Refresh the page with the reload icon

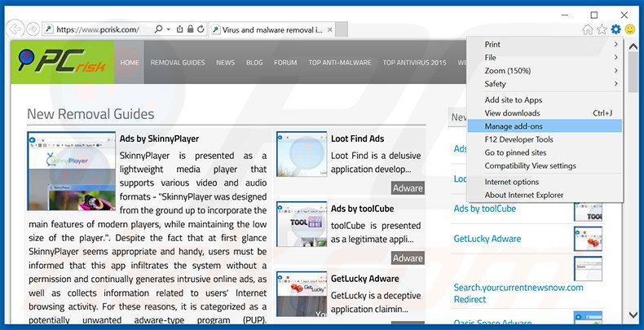[201, 29]
